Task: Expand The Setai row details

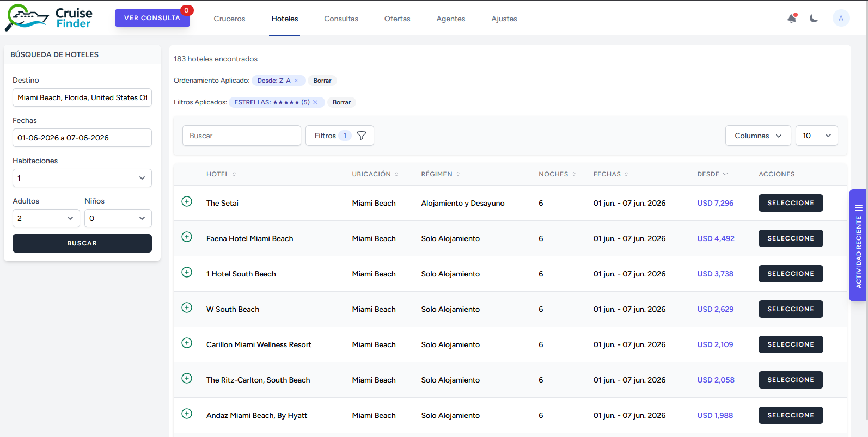Action: 187,202
